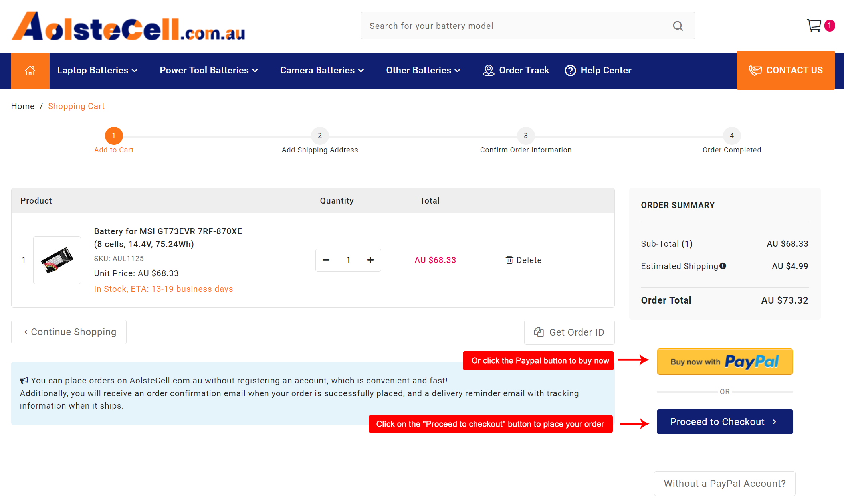The image size is (844, 504).
Task: Open the MSI battery product thumbnail
Action: [x=57, y=260]
